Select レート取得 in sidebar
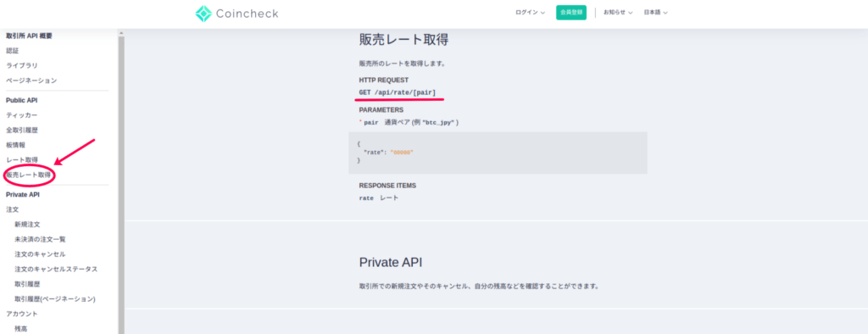Image resolution: width=868 pixels, height=334 pixels. [x=22, y=159]
